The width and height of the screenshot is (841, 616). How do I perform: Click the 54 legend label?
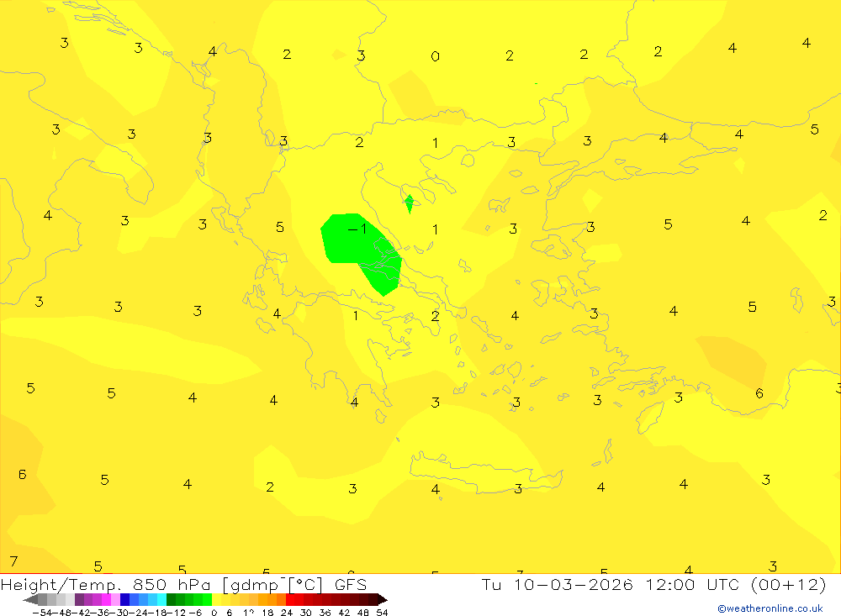[382, 613]
